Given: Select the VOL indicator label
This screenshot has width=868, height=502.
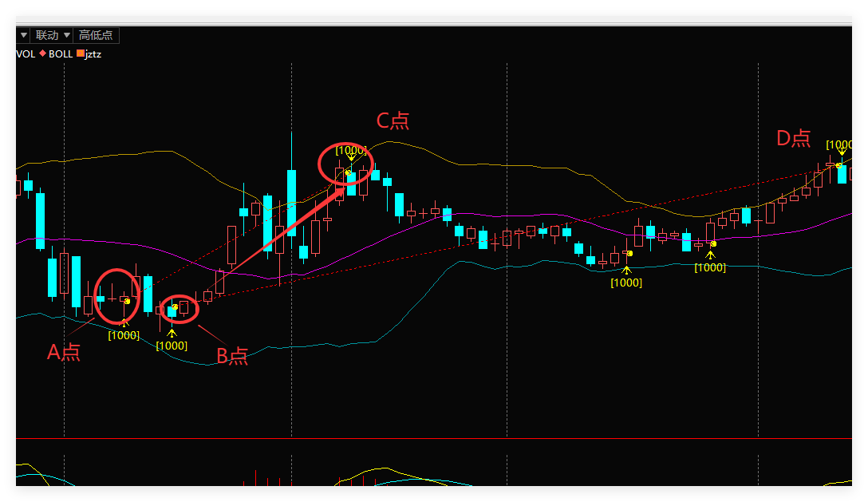Looking at the screenshot, I should 26,54.
